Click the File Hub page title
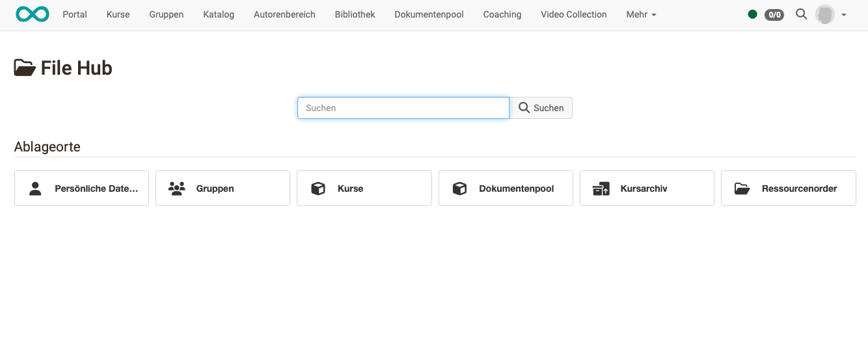This screenshot has height=338, width=868. pyautogui.click(x=77, y=68)
